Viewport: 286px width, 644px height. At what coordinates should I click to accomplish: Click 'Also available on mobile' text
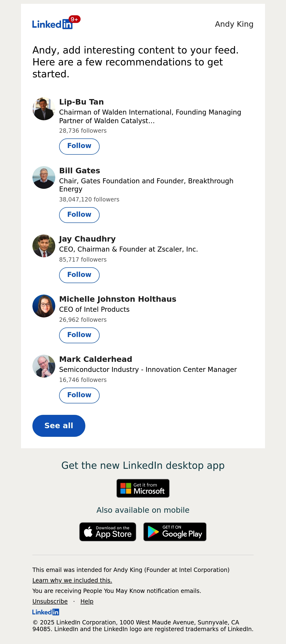(143, 510)
